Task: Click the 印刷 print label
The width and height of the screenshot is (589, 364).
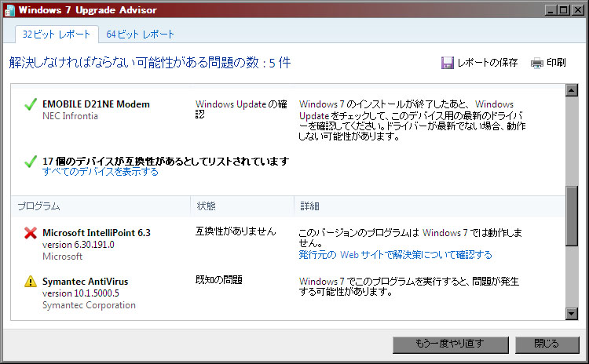Action: (556, 63)
